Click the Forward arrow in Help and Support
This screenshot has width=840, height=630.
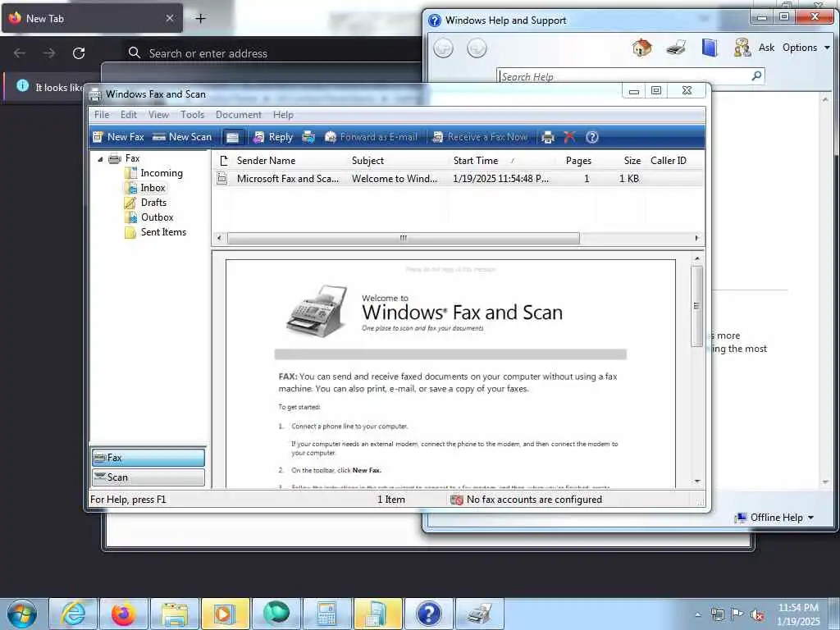click(477, 48)
